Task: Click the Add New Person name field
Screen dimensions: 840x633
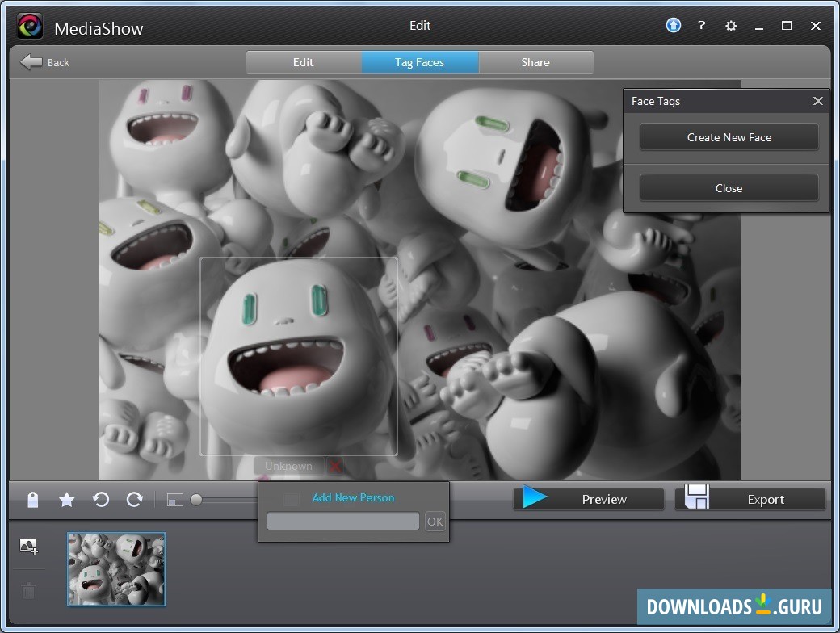Action: click(x=343, y=522)
